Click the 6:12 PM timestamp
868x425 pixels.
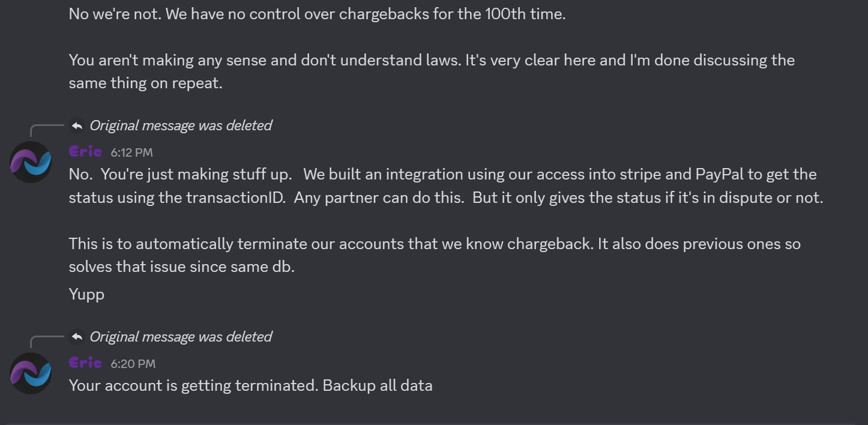coord(131,152)
